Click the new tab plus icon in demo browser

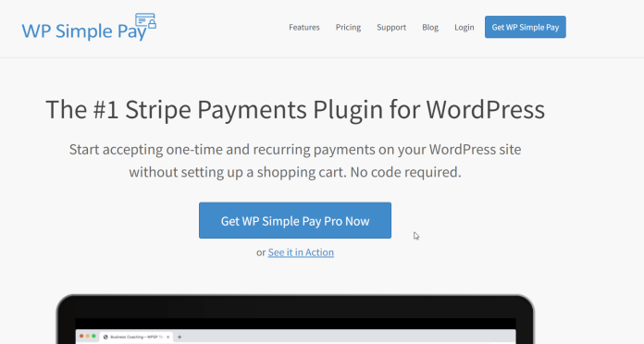(x=180, y=337)
